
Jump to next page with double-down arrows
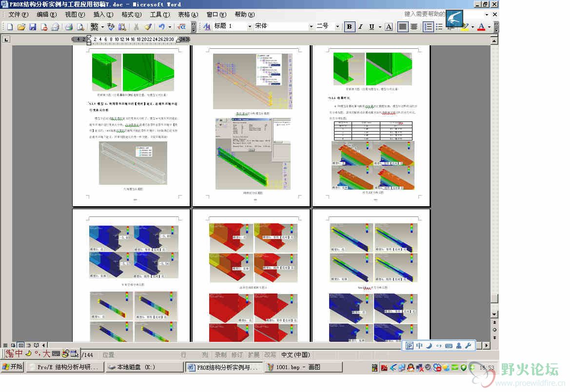(x=494, y=337)
